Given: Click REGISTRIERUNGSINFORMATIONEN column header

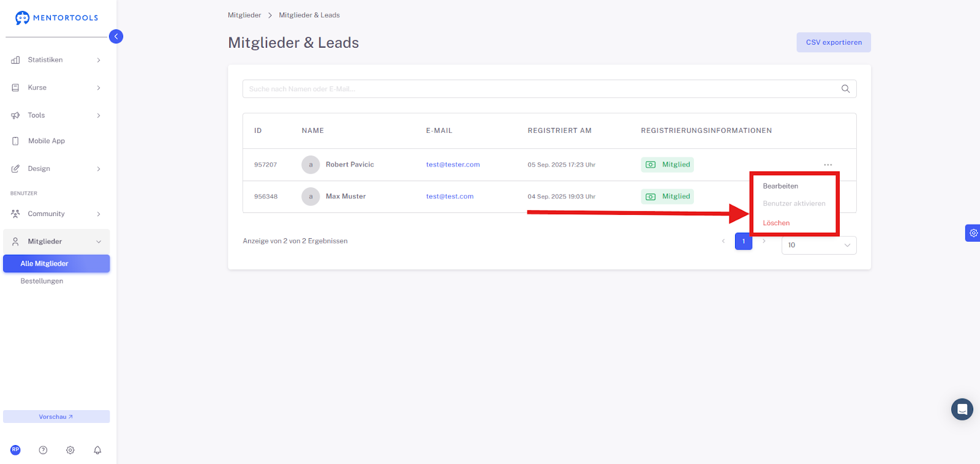Looking at the screenshot, I should [x=706, y=130].
